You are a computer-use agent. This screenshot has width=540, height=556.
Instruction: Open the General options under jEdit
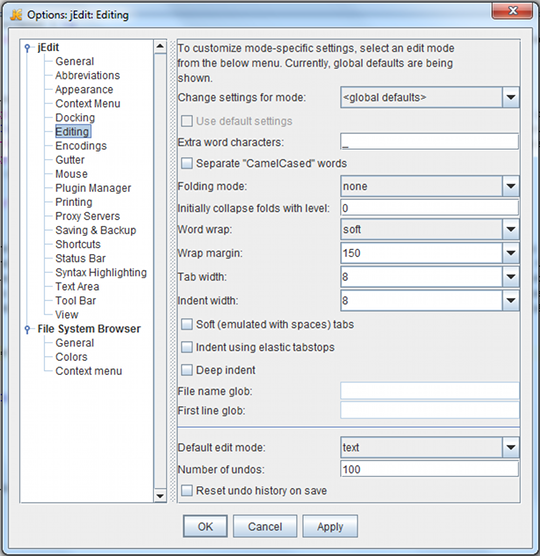tap(74, 61)
